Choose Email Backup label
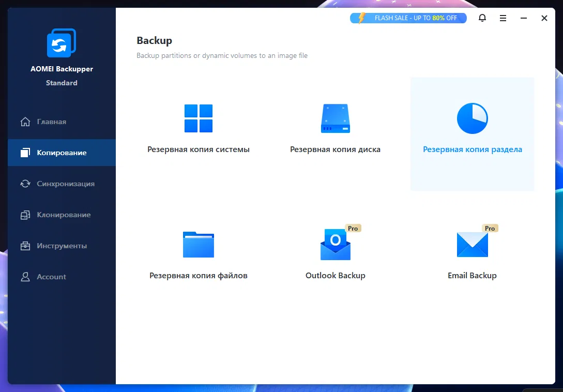Viewport: 563px width, 392px height. 472,276
